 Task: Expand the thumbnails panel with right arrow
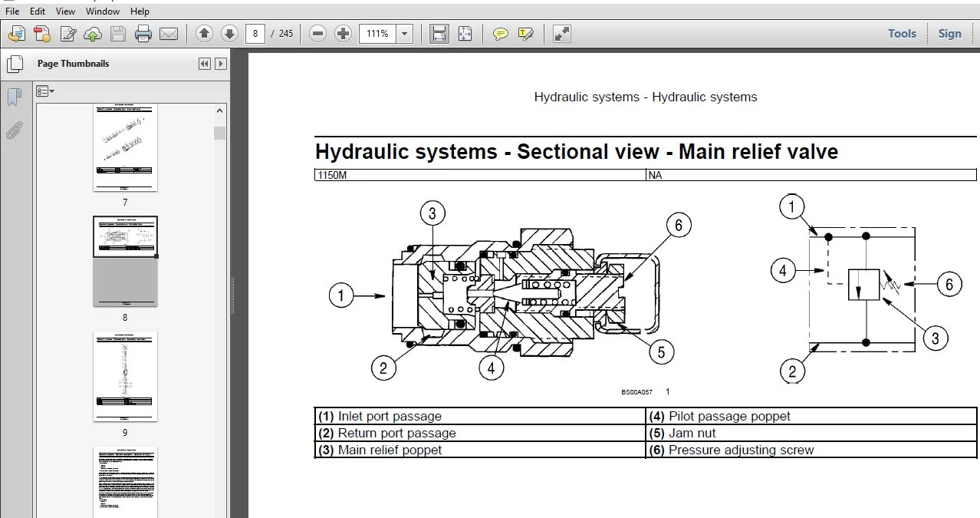point(221,64)
